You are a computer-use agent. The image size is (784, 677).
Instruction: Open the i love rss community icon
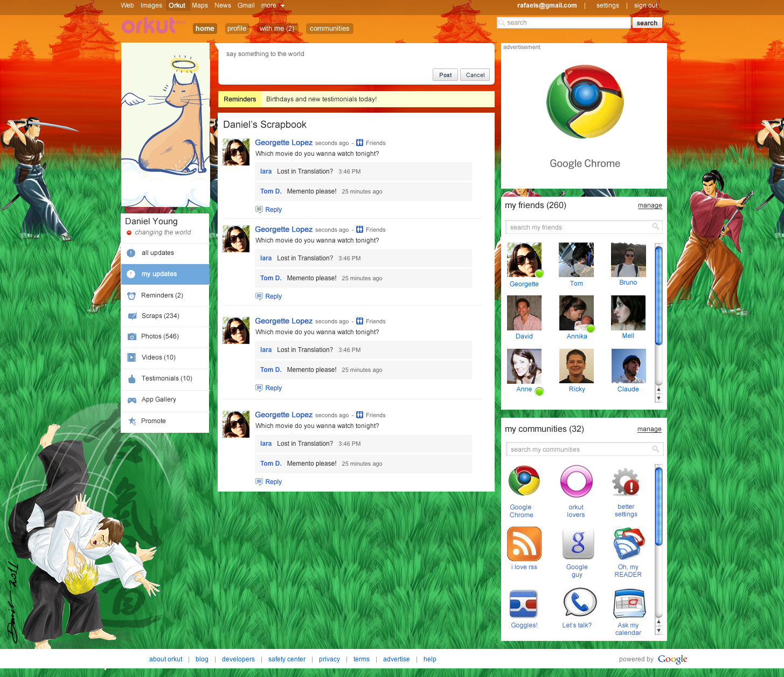point(524,544)
